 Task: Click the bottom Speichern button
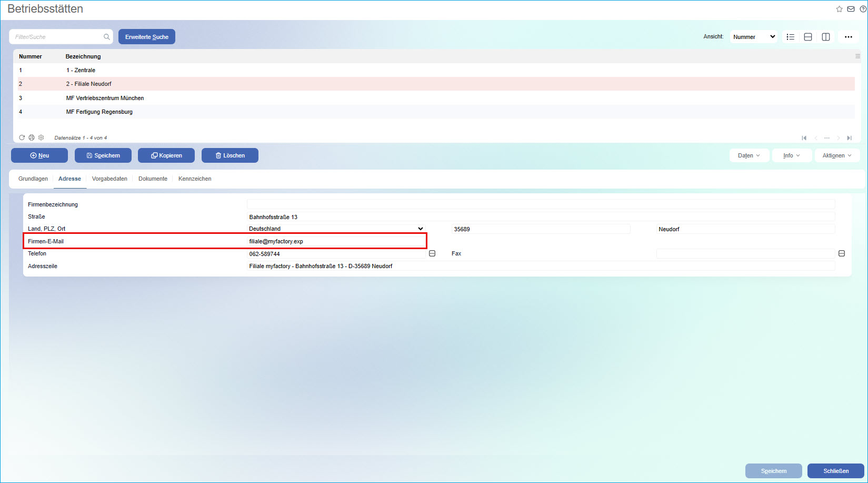pyautogui.click(x=774, y=471)
